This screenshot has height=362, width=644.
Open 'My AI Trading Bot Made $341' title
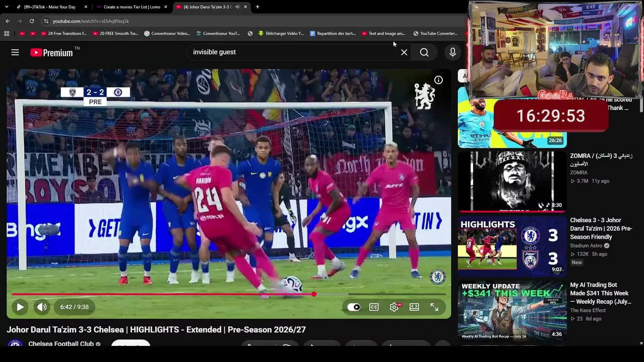click(599, 293)
